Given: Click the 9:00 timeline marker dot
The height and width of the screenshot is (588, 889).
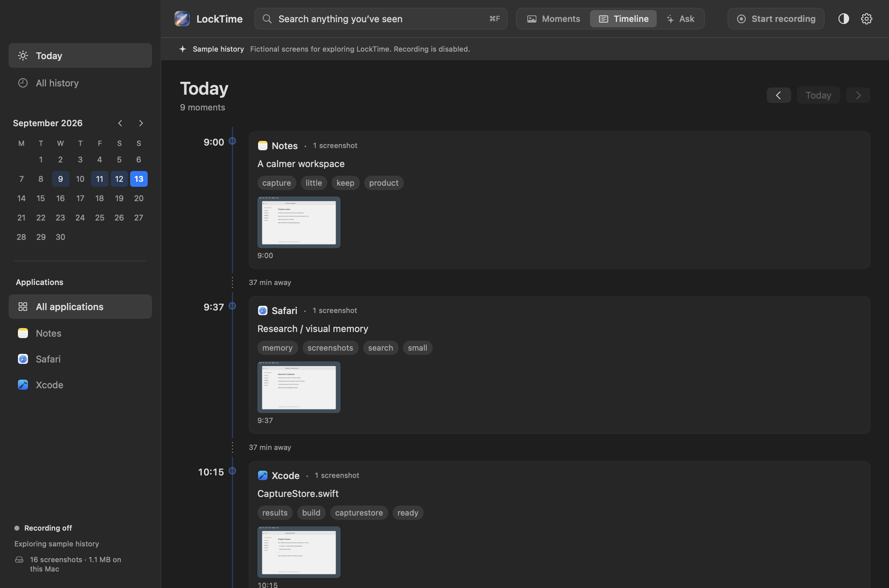Looking at the screenshot, I should coord(233,141).
